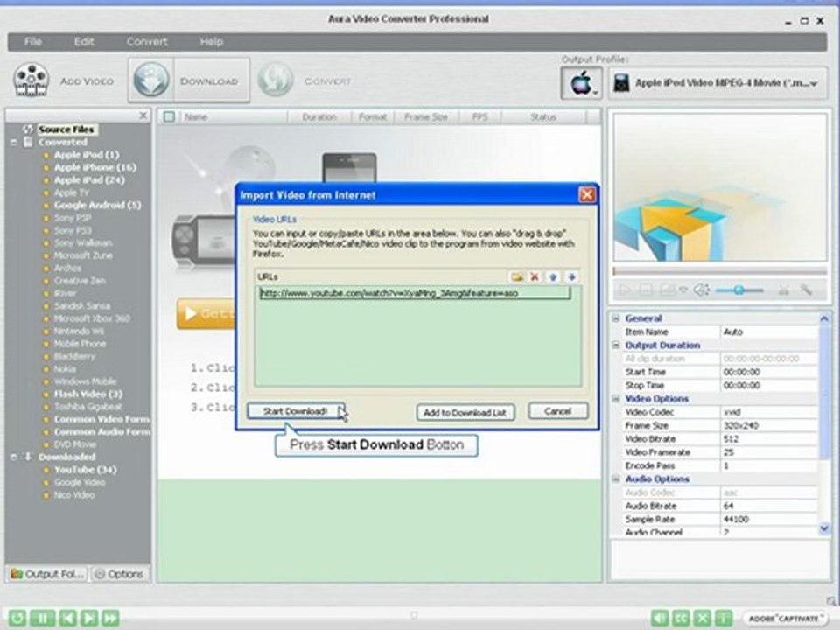The image size is (840, 630).
Task: Click the scissors trim icon in preview controls
Action: click(784, 290)
